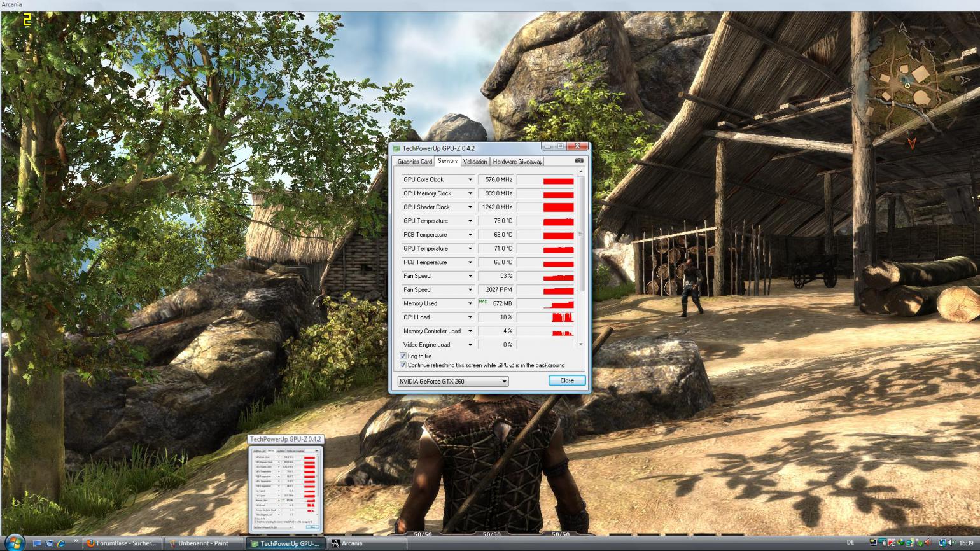Click the mouse device tray icon
The height and width of the screenshot is (551, 980).
point(883,542)
